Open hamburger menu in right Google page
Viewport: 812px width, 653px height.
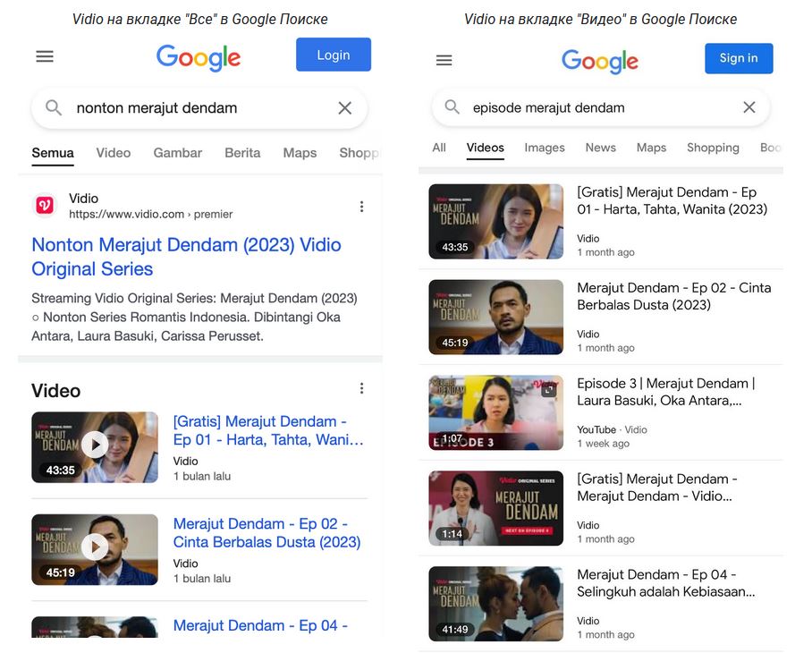point(444,60)
